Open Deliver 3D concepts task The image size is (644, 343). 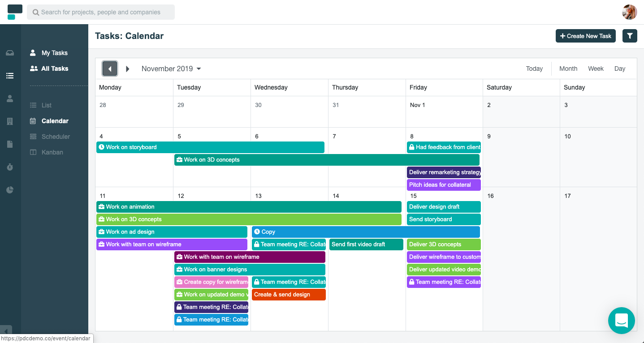coord(444,244)
